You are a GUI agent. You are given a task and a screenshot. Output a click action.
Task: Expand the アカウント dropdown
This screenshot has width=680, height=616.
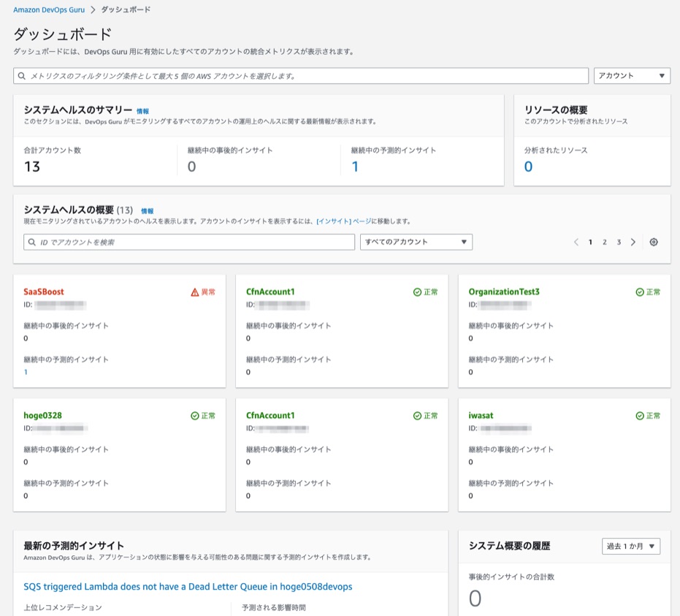click(632, 76)
